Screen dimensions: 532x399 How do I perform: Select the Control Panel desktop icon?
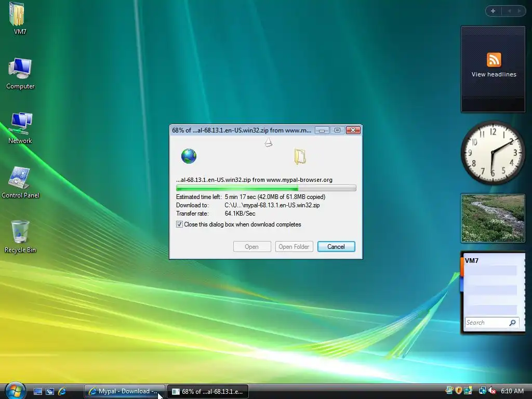click(19, 178)
